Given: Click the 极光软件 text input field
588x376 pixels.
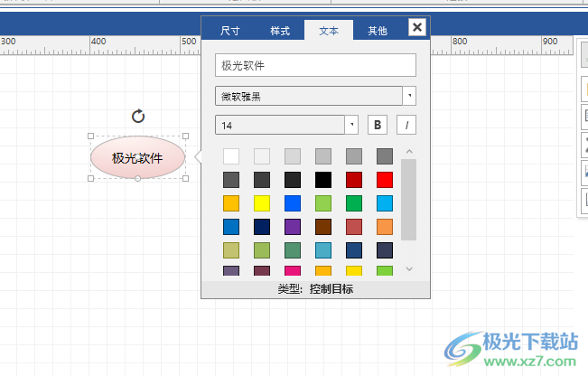Looking at the screenshot, I should pyautogui.click(x=314, y=65).
